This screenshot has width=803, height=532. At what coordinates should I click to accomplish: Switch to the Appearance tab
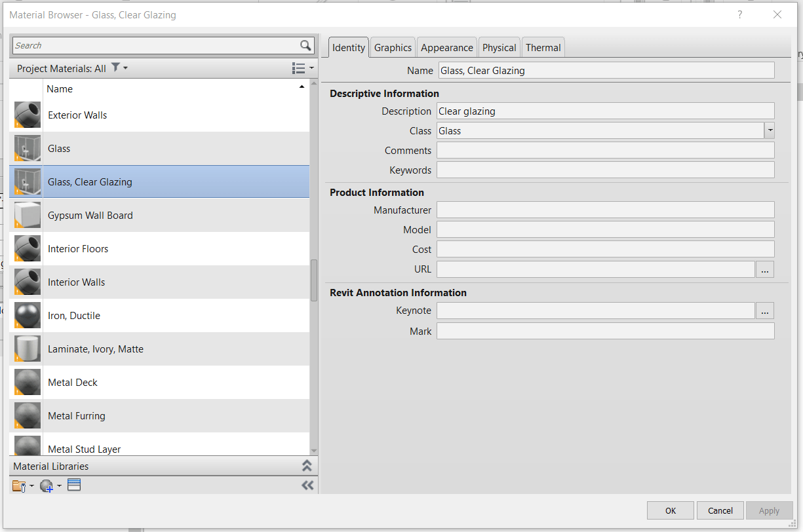click(446, 47)
